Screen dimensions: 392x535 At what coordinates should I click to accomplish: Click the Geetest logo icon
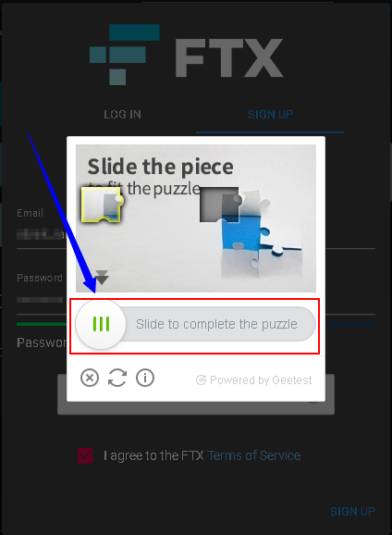click(202, 380)
